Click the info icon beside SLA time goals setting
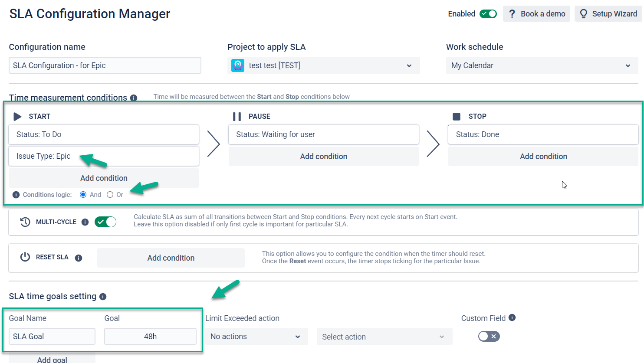Screen dimensions: 644x363 coord(103,297)
